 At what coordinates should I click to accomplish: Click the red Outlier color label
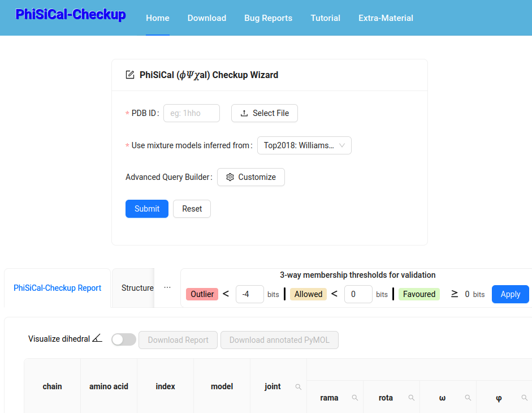[x=202, y=294]
